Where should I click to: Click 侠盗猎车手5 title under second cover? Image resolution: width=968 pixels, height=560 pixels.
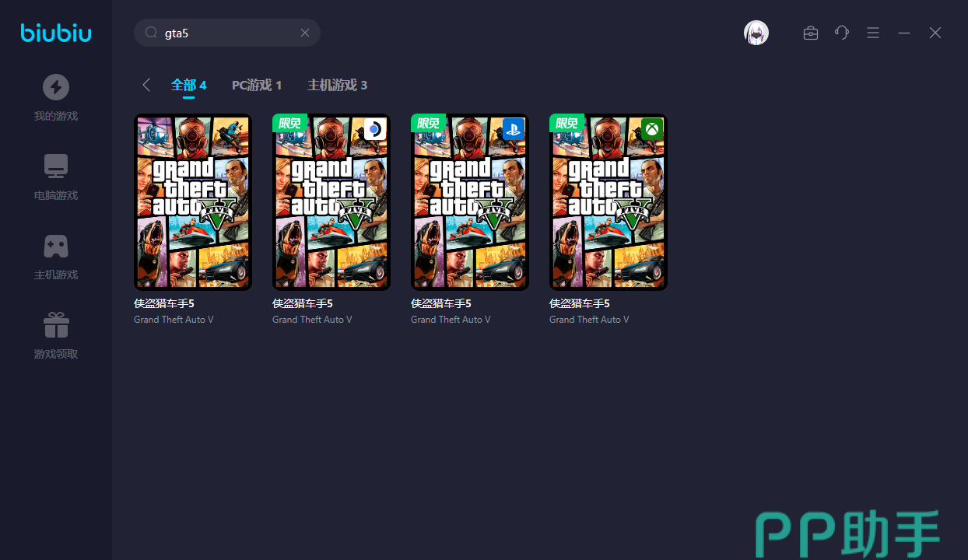[303, 303]
